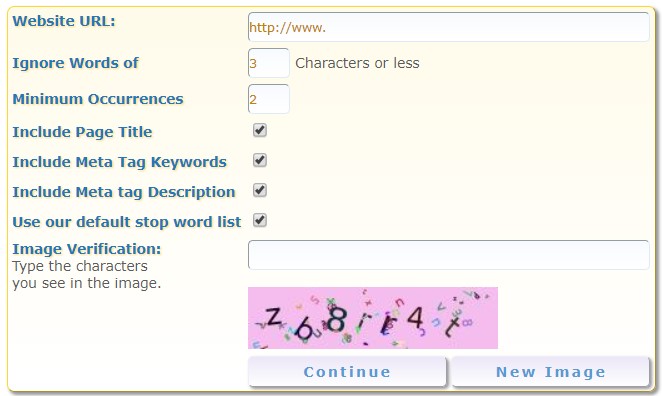Uncheck Use our default stop word list
The image size is (662, 396).
260,220
